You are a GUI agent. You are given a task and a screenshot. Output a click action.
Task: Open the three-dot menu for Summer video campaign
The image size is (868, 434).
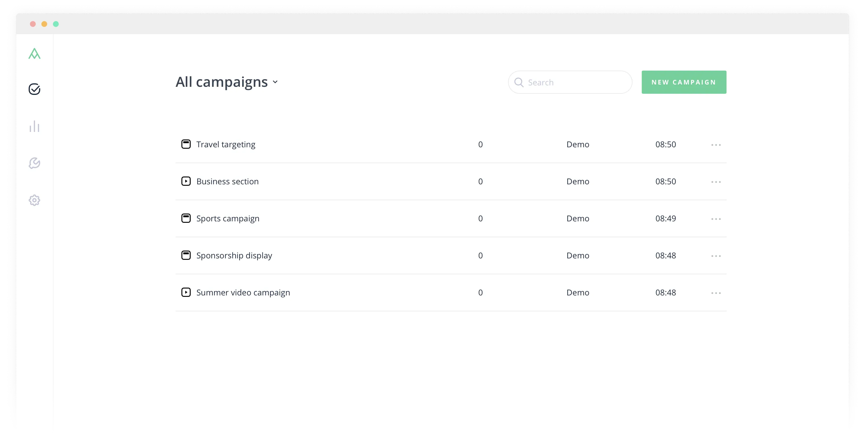[x=716, y=293]
